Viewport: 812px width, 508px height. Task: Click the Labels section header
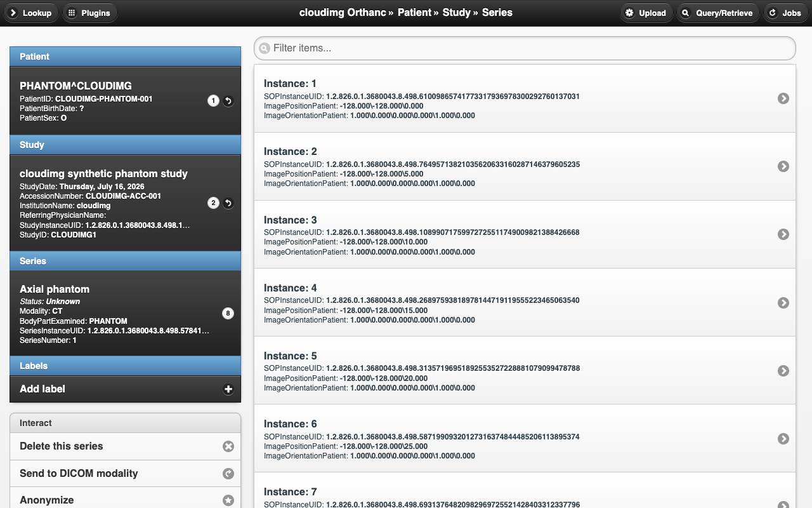[125, 366]
